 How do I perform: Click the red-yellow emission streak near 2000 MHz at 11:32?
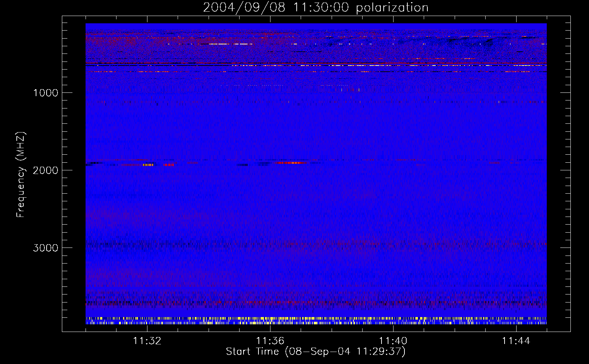click(147, 165)
